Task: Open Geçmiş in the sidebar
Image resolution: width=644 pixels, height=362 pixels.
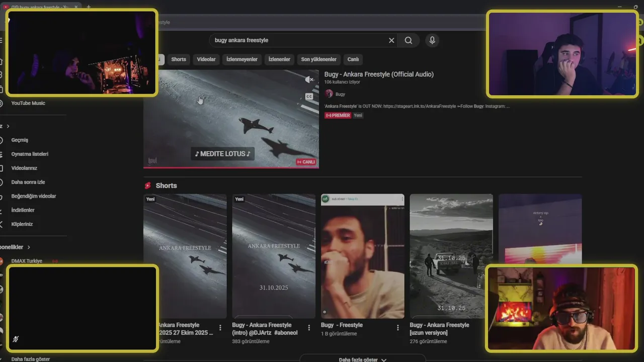Action: point(20,140)
